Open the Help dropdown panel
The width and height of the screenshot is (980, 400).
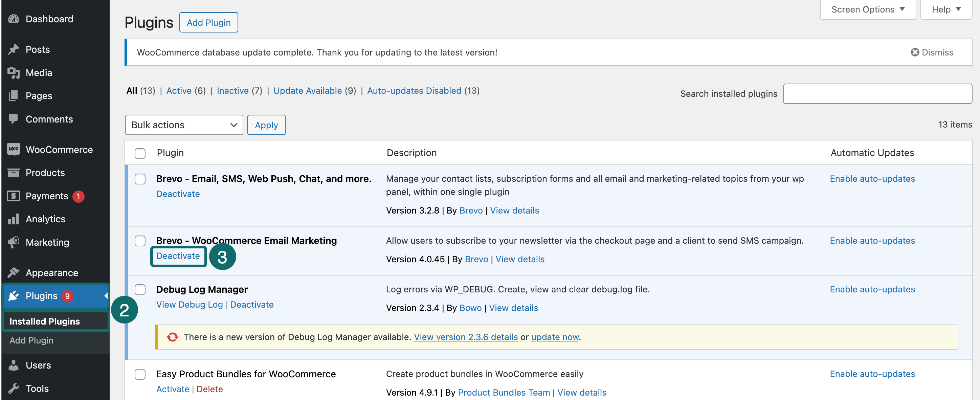pos(946,9)
